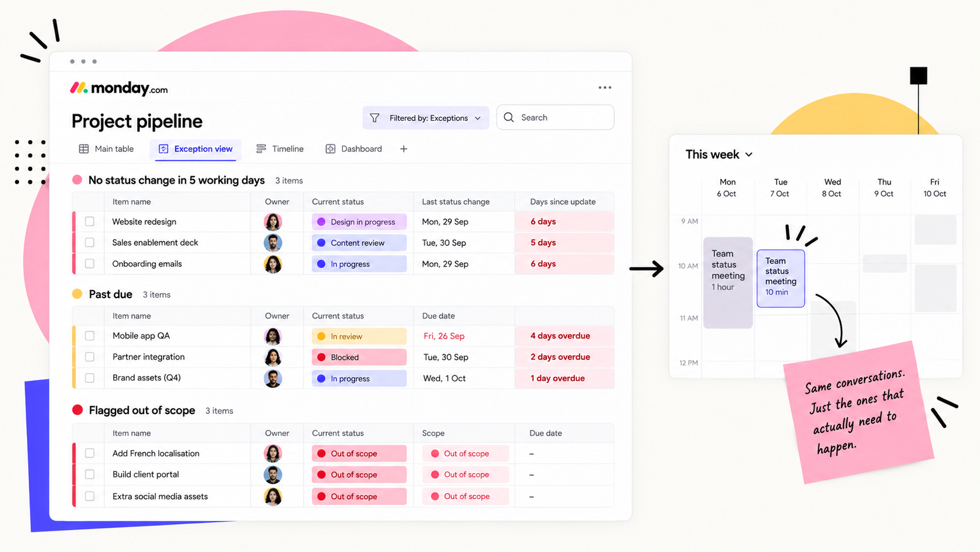The height and width of the screenshot is (552, 980).
Task: Open the Content review status cell
Action: (359, 243)
